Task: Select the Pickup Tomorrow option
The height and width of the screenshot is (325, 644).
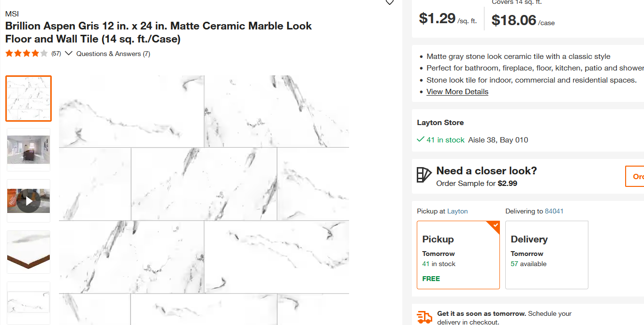Action: tap(458, 255)
